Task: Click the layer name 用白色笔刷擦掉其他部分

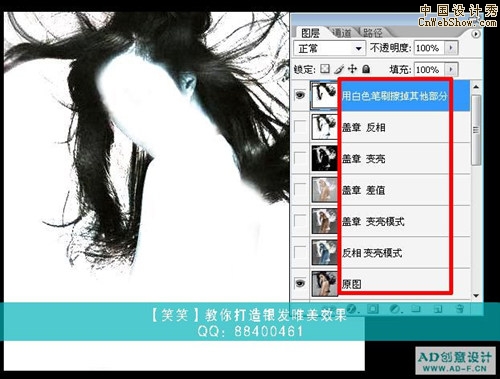Action: pyautogui.click(x=394, y=96)
